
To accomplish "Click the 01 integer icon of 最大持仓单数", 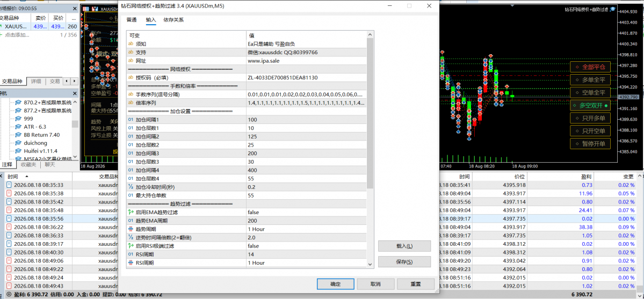I will tap(131, 195).
